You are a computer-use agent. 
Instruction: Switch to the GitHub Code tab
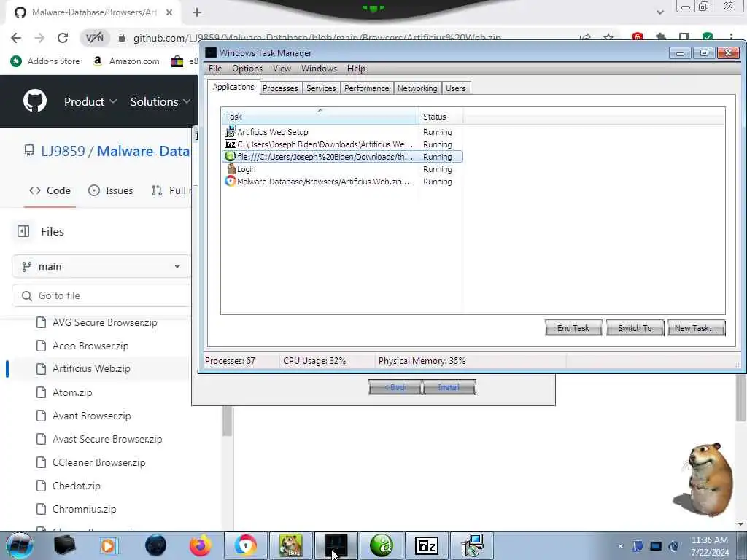[x=50, y=190]
